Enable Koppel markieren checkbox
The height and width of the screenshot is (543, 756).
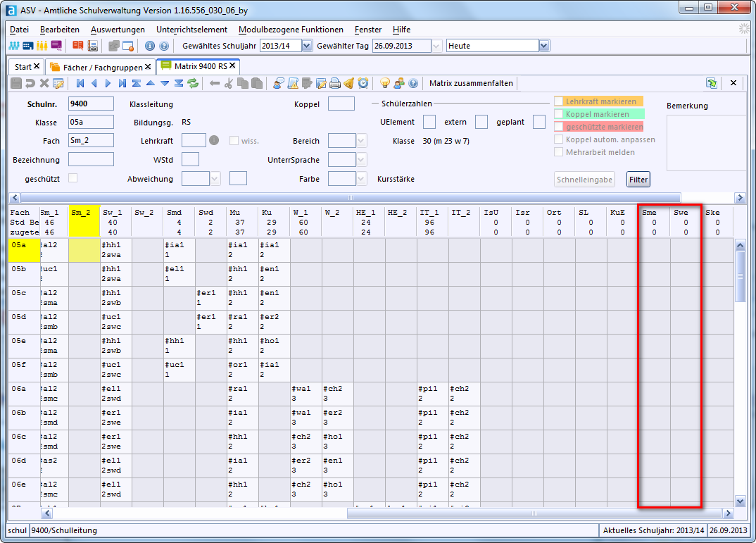pos(559,114)
